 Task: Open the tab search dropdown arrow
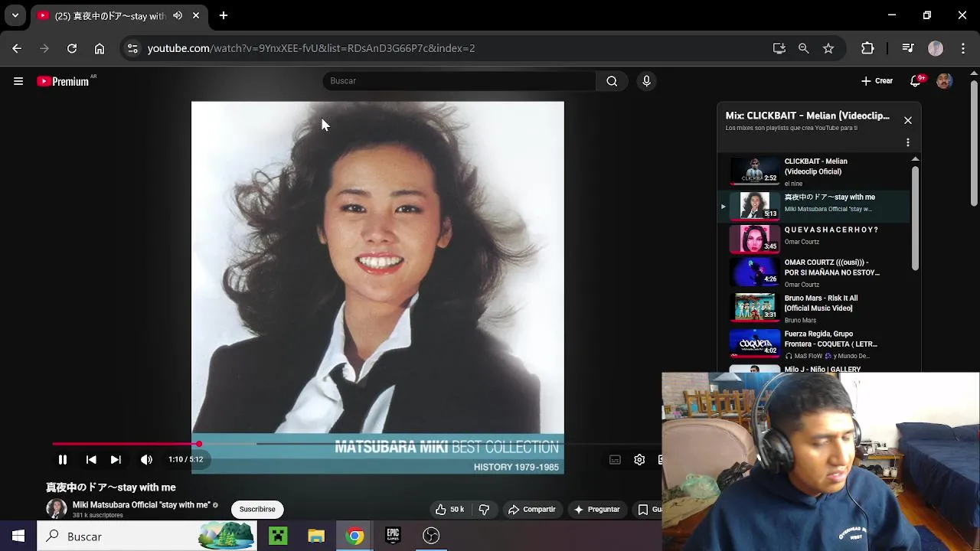pyautogui.click(x=15, y=15)
